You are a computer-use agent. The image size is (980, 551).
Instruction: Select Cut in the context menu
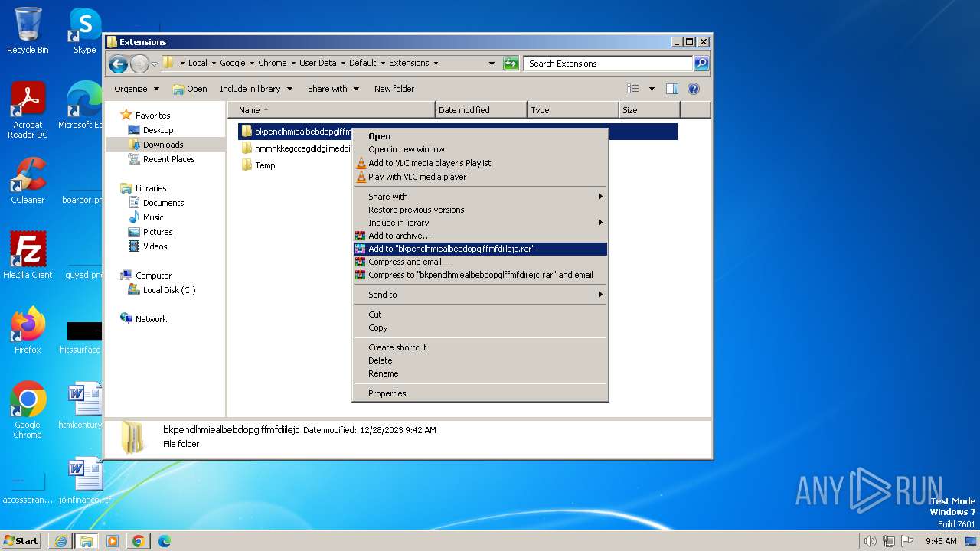point(480,315)
